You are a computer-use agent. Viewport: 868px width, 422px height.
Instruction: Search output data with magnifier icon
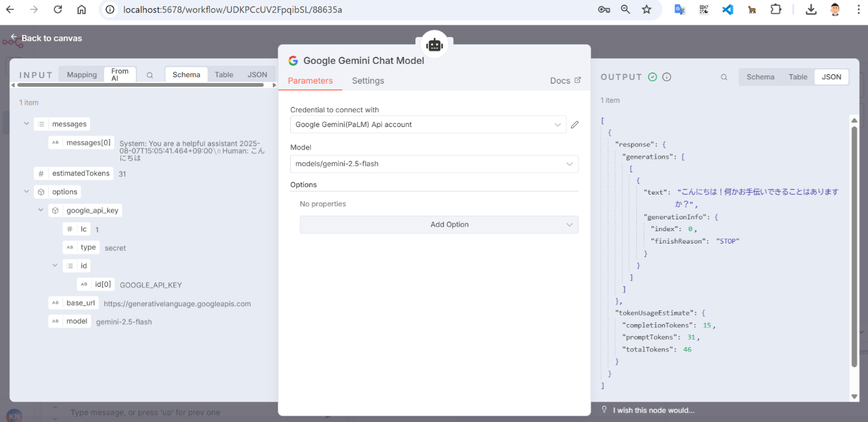tap(724, 77)
